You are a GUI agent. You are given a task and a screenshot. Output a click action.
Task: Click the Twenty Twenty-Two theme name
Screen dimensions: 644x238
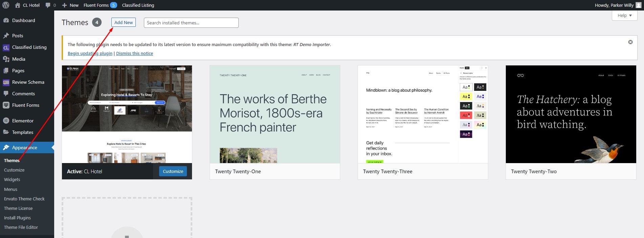point(534,172)
